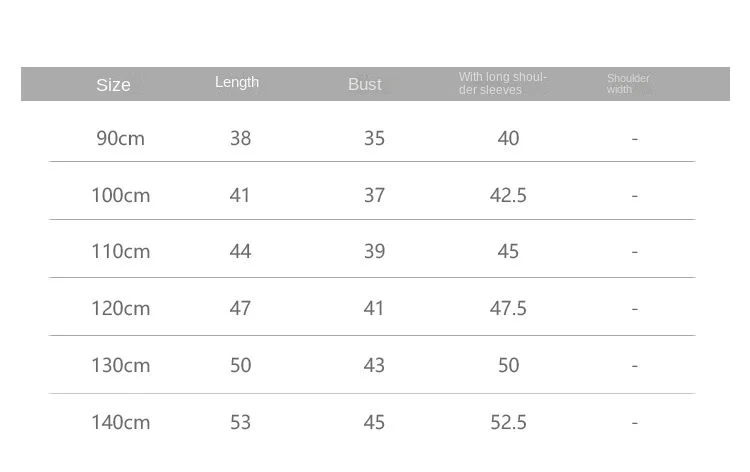Select the 90cm size row label
Image resolution: width=750 pixels, height=472 pixels.
[x=121, y=138]
